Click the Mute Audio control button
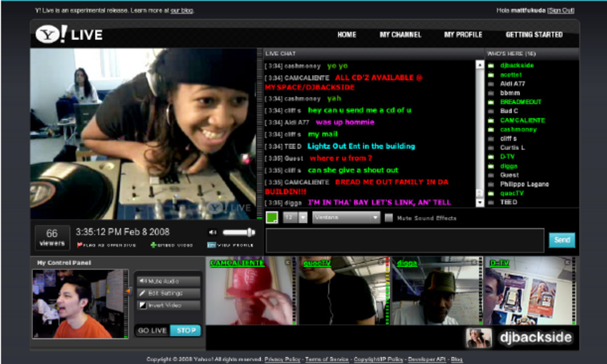The image size is (607, 364). 168,281
